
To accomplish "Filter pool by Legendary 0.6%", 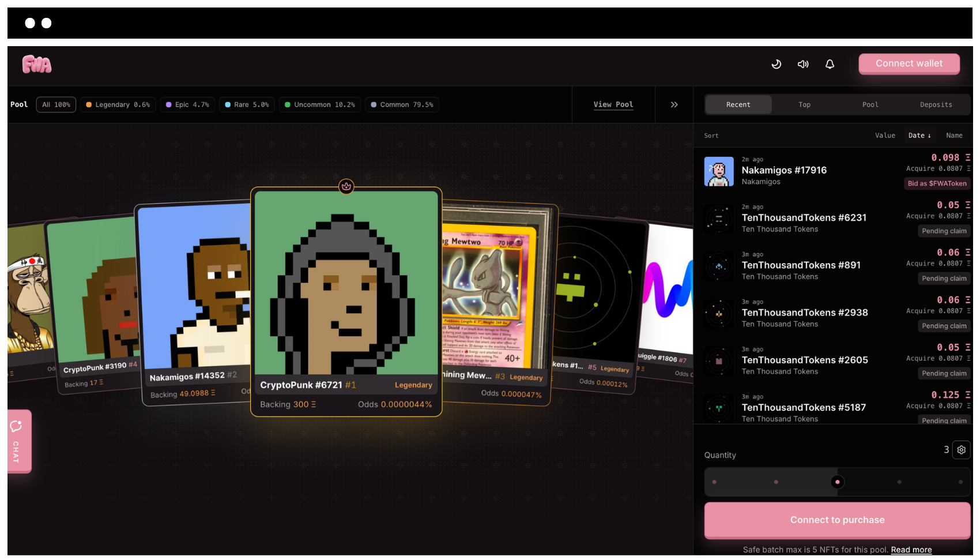I will click(118, 104).
